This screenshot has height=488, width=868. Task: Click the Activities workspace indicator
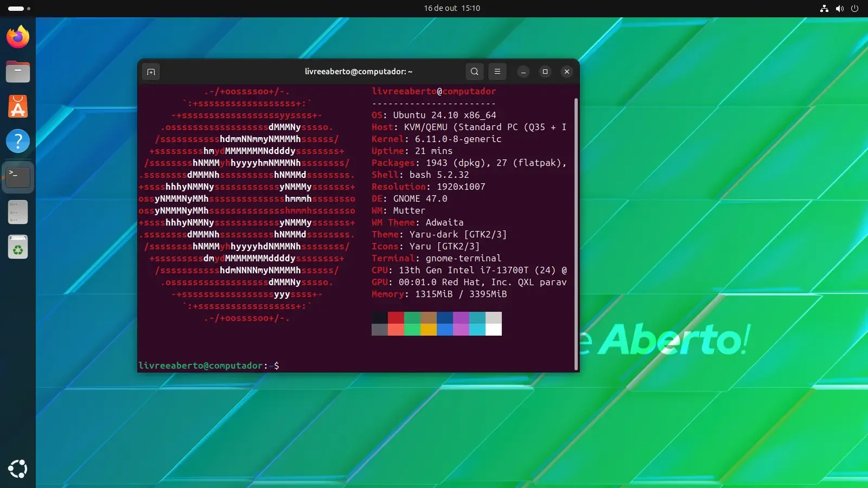coord(19,8)
